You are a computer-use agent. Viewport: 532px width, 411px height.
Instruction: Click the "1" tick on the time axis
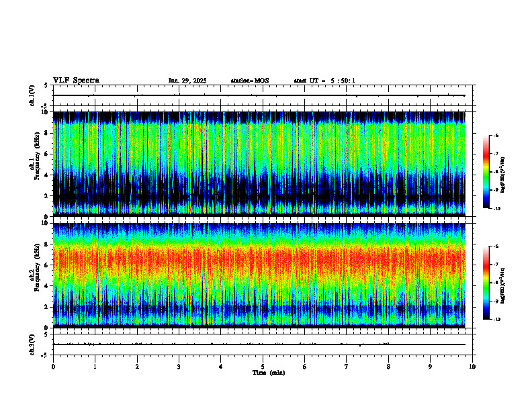click(95, 367)
